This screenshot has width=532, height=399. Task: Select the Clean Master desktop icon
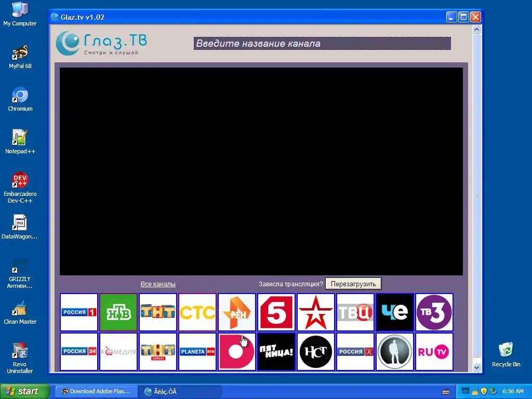tap(20, 312)
